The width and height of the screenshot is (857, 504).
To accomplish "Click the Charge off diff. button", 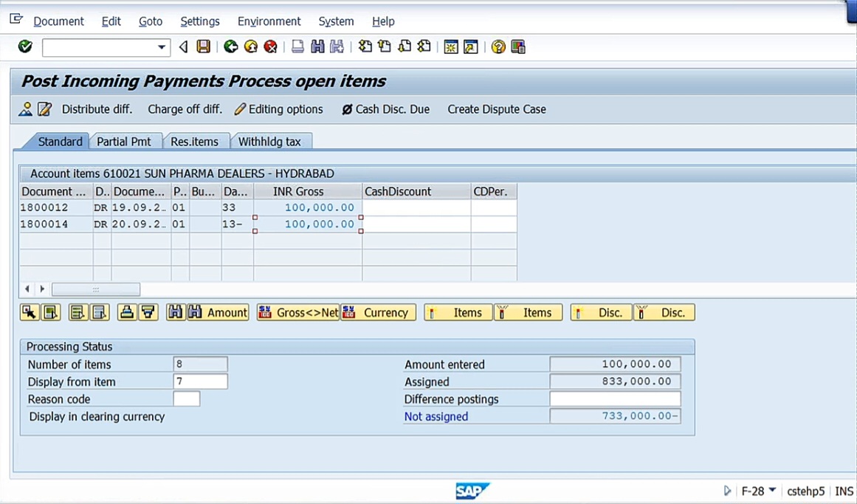I will pyautogui.click(x=185, y=109).
